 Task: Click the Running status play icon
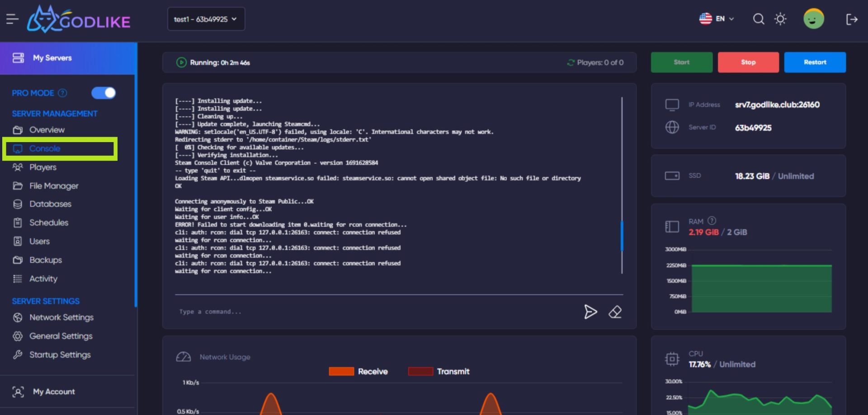click(181, 62)
